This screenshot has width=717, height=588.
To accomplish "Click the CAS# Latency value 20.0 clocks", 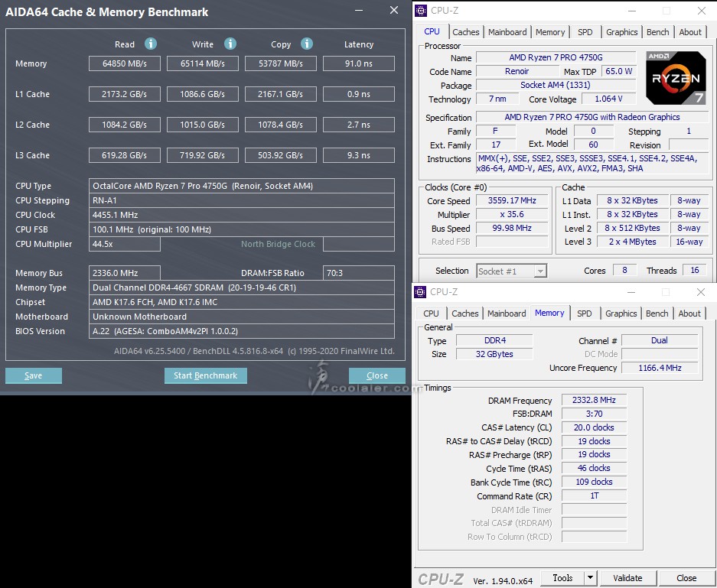I will [594, 427].
